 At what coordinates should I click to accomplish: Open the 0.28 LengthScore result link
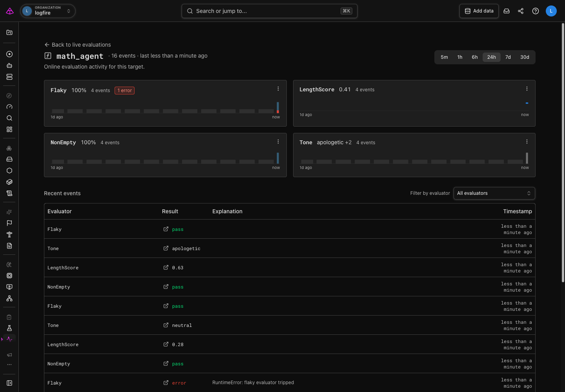click(x=166, y=344)
